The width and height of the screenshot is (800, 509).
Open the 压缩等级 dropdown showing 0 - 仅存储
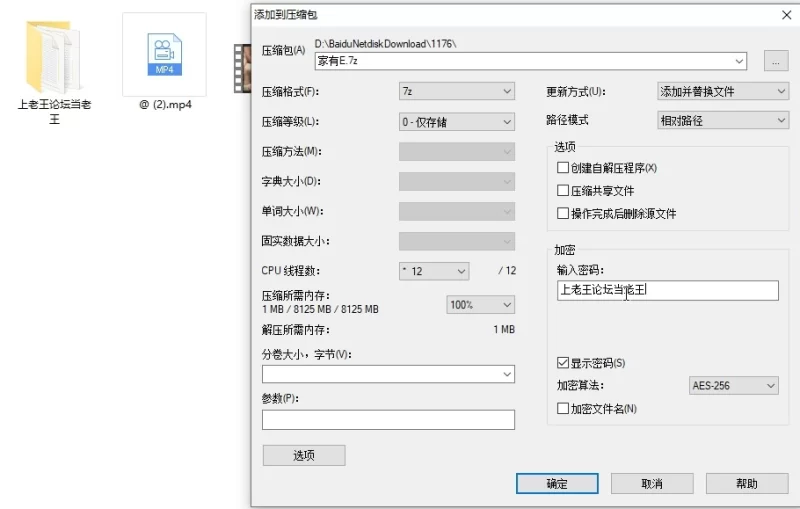pyautogui.click(x=457, y=122)
